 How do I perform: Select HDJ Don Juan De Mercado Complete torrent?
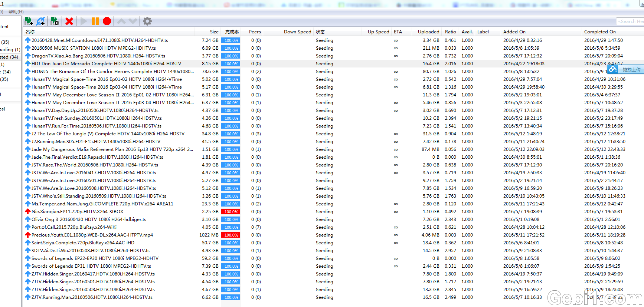point(106,63)
